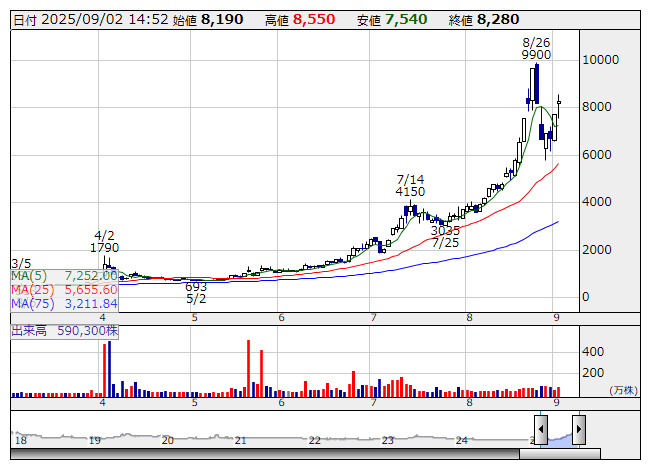
Task: Click the 3035 7/25 low label
Action: 445,236
